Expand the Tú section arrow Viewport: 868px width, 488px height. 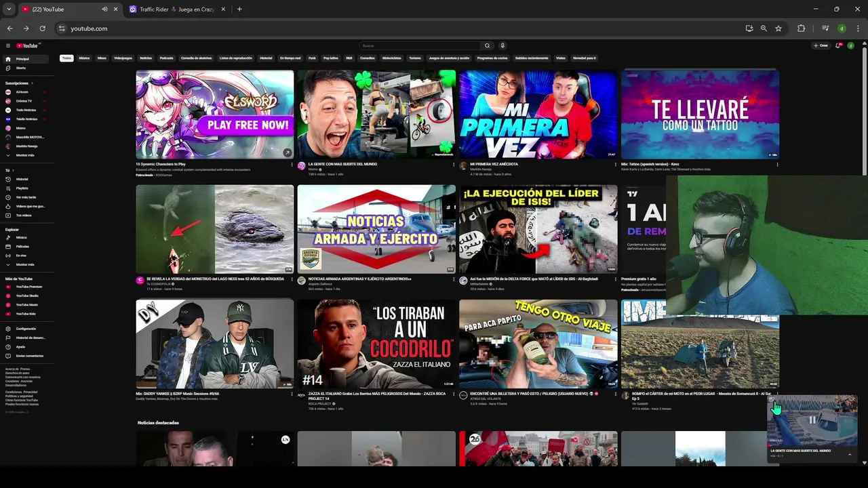point(12,170)
